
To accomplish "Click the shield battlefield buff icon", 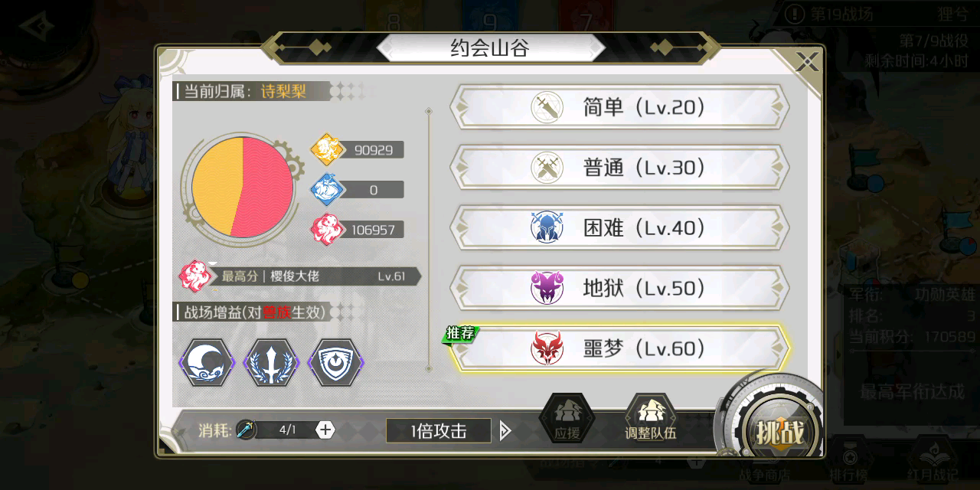I will click(335, 362).
